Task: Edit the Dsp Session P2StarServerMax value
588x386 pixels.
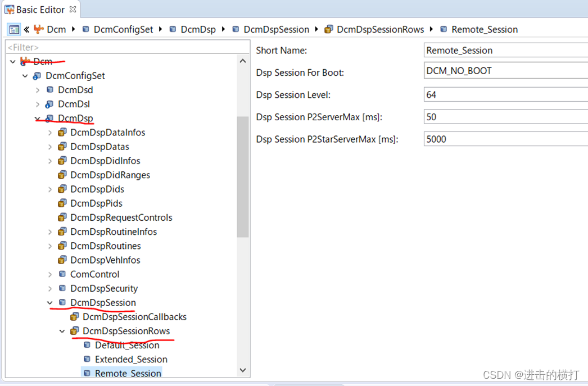Action: pos(505,139)
